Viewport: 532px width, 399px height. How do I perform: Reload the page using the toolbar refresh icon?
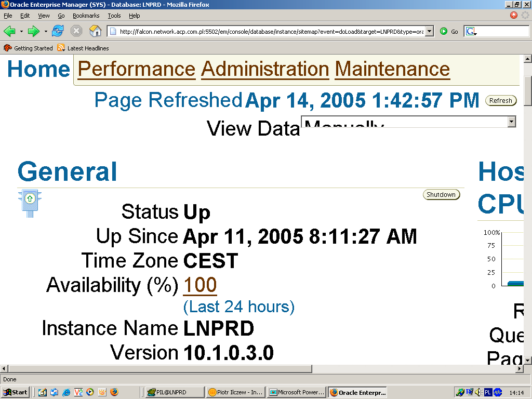click(x=58, y=31)
